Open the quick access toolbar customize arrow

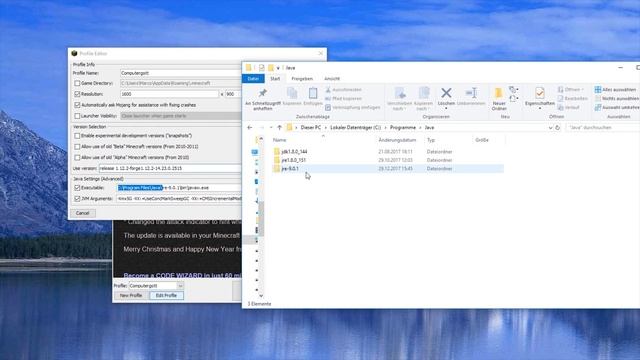(x=278, y=68)
